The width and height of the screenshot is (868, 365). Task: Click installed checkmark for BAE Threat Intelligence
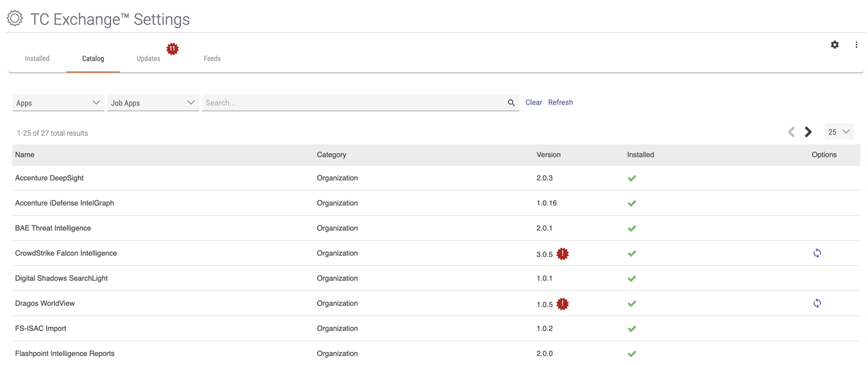tap(631, 228)
